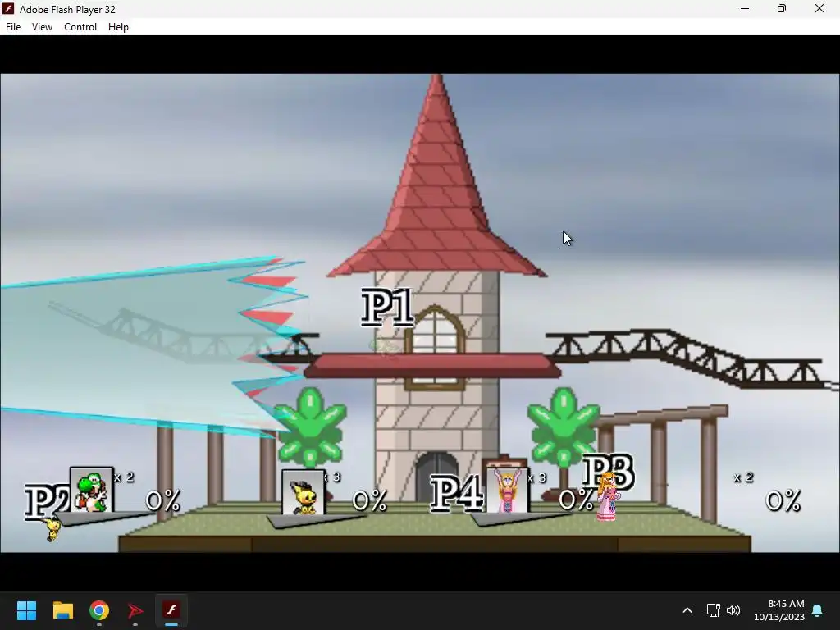Click the Yoshi character portrait
Viewport: 840px width, 630px height.
click(91, 490)
